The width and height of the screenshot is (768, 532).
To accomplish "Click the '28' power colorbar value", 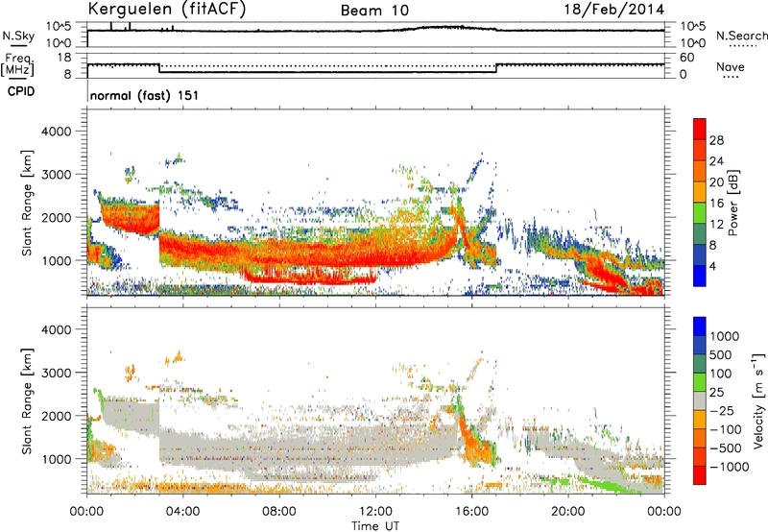I will pos(716,140).
